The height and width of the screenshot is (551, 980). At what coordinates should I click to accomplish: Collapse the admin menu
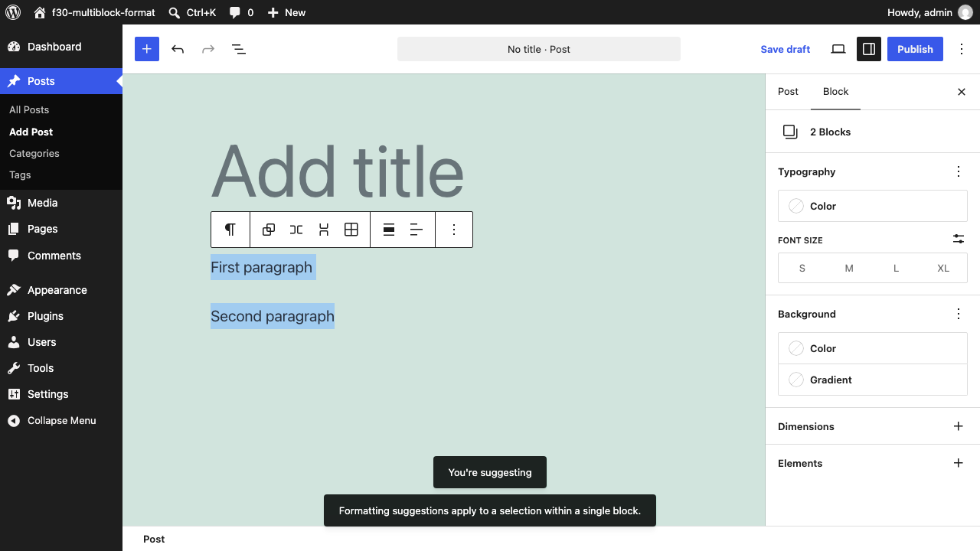(x=61, y=420)
